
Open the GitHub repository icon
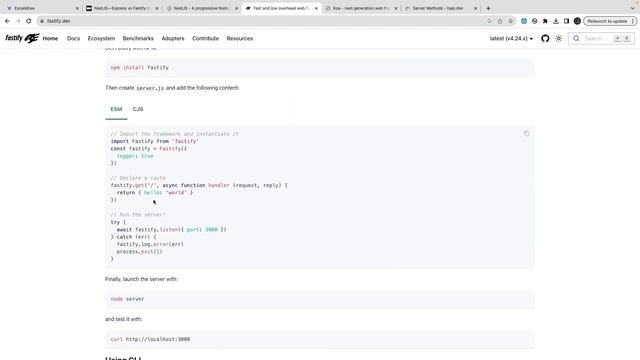545,38
